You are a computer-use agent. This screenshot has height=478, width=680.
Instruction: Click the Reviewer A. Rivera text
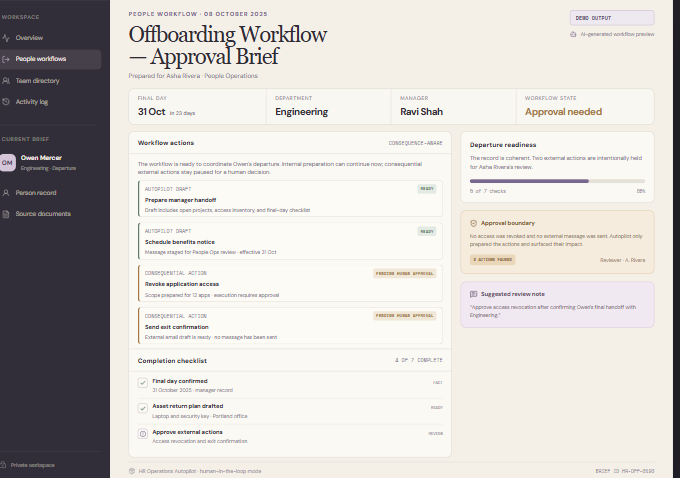pos(622,260)
